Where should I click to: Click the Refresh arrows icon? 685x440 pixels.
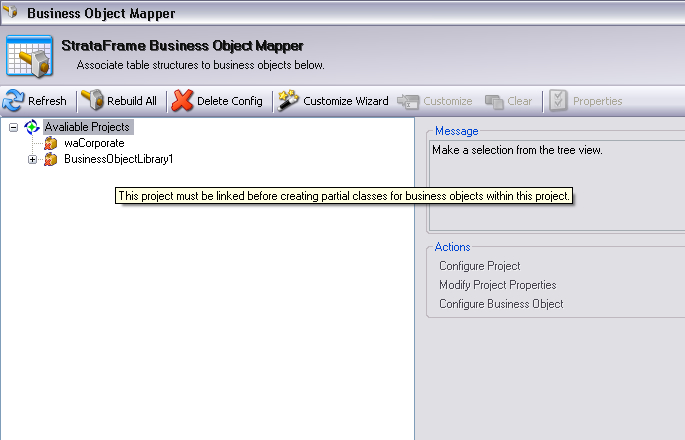(x=13, y=101)
